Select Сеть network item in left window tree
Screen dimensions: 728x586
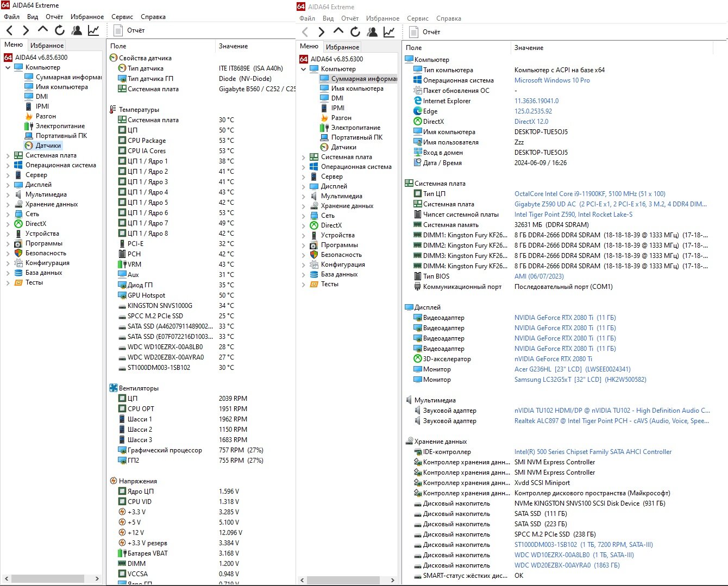[x=27, y=214]
